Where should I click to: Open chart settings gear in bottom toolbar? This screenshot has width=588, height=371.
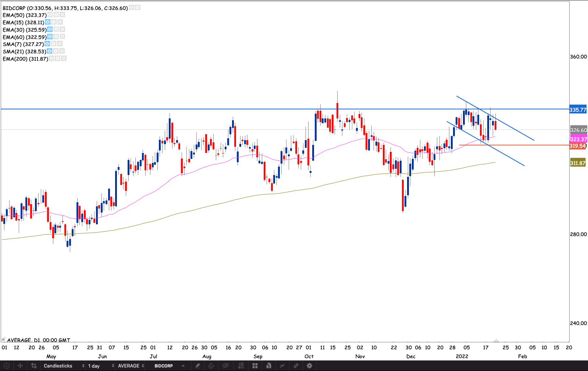[310, 366]
